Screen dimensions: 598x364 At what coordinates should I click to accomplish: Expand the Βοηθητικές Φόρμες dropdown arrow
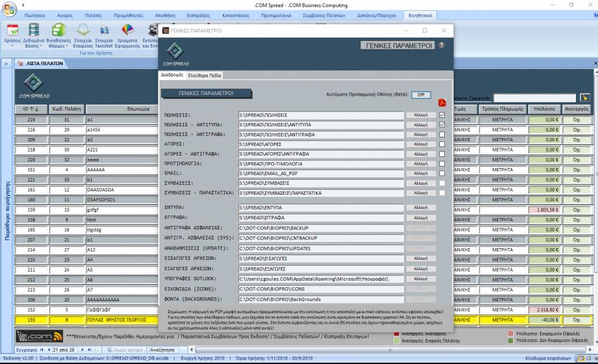click(66, 46)
